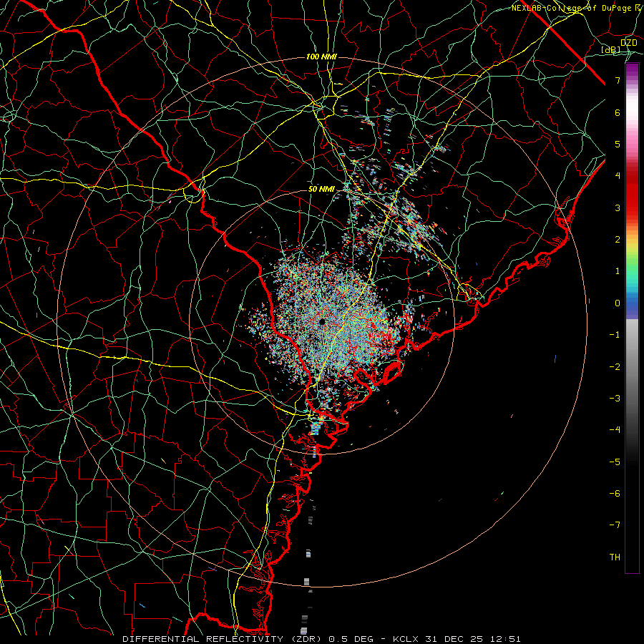Click the -6 value on the ZDR scale

pyautogui.click(x=615, y=494)
